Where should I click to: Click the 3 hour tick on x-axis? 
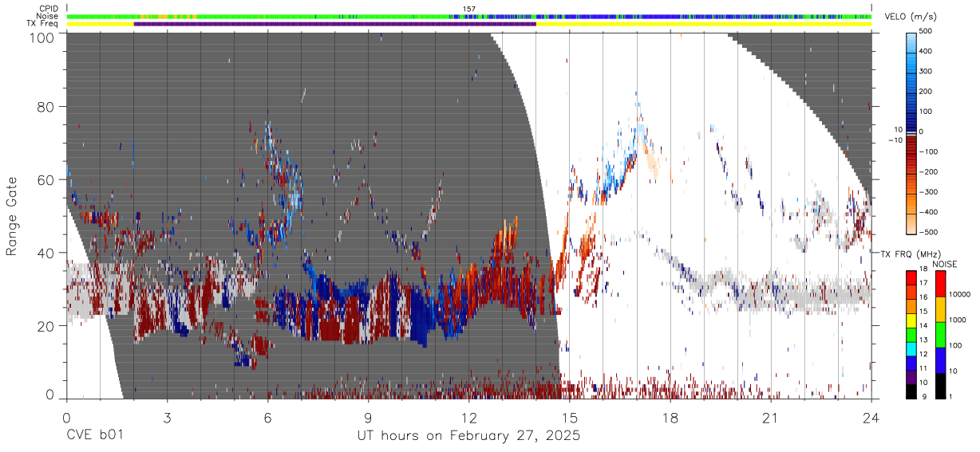click(x=168, y=418)
